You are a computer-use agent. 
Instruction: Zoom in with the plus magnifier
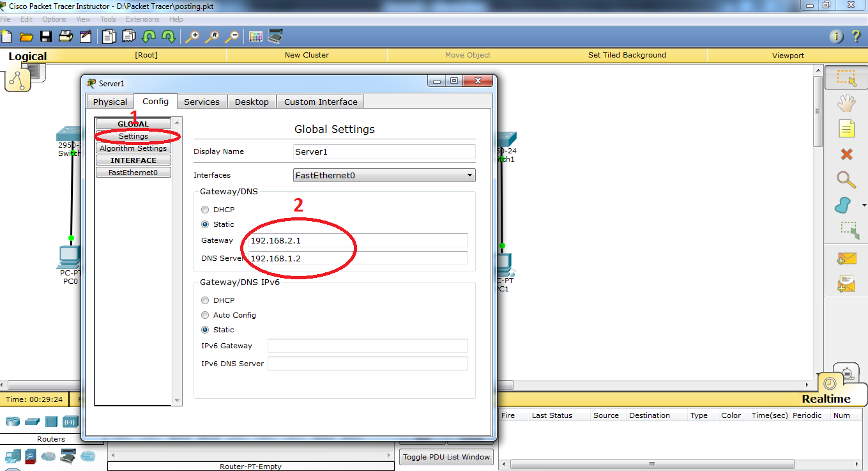click(x=192, y=36)
